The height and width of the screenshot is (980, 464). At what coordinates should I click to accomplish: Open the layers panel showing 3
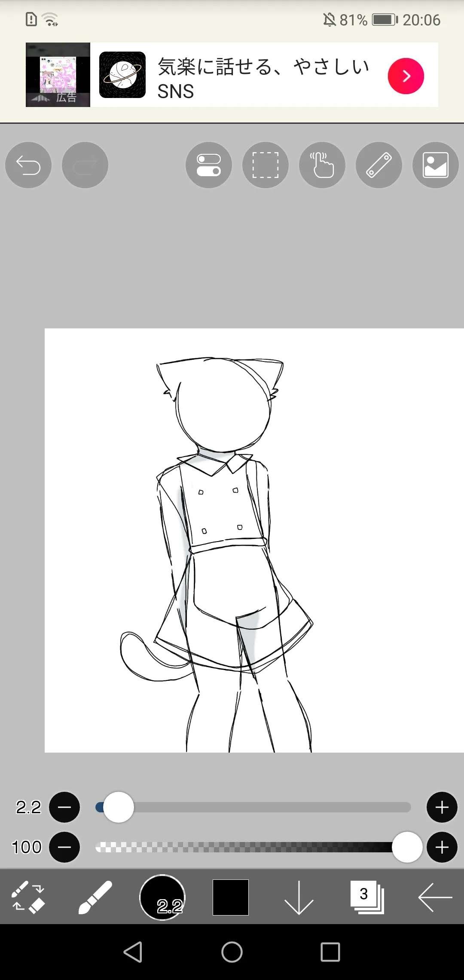367,897
